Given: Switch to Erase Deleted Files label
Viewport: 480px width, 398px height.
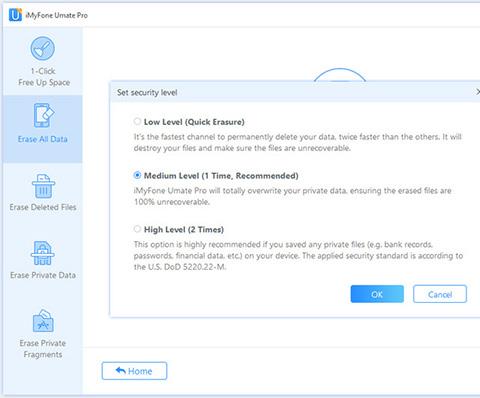Looking at the screenshot, I should coord(43,207).
